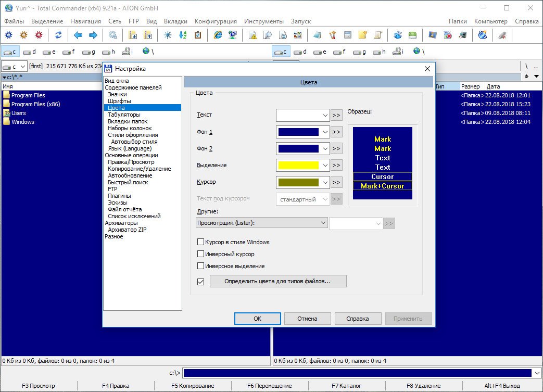The image size is (543, 392).
Task: Click the blue forward arrow icon
Action: pyautogui.click(x=93, y=35)
